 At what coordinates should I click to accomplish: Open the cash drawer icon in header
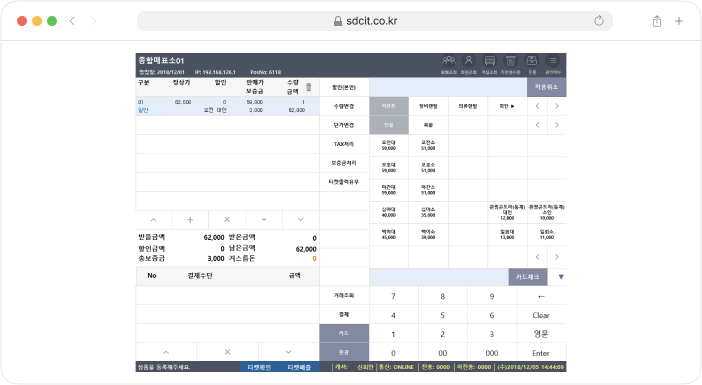coord(532,60)
